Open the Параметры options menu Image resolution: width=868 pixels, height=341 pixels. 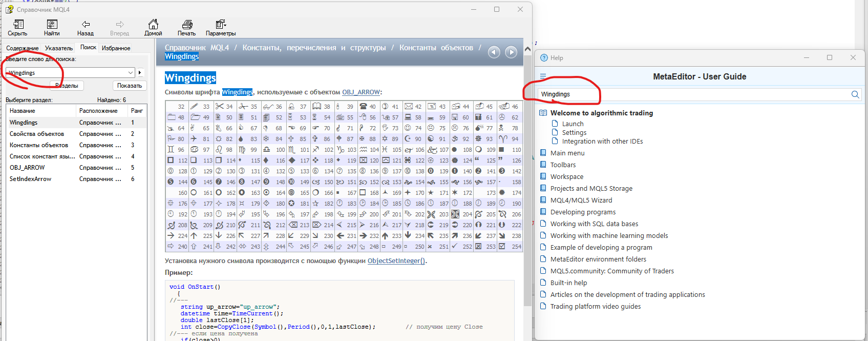coord(221,28)
